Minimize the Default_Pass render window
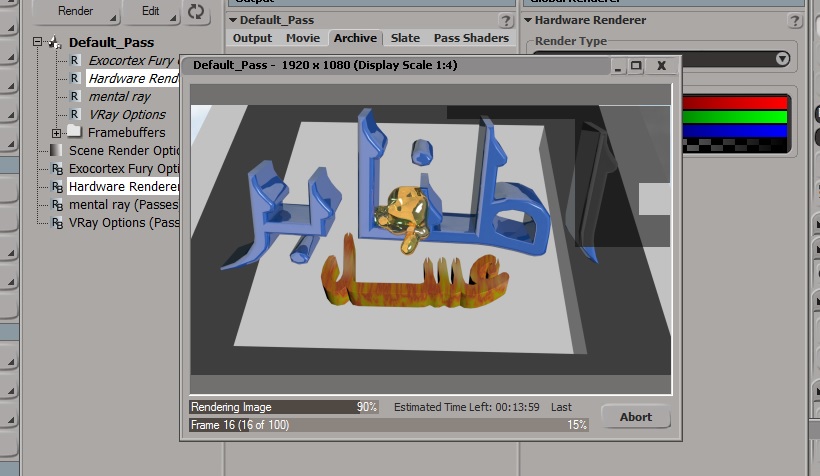The width and height of the screenshot is (820, 476). tap(618, 66)
